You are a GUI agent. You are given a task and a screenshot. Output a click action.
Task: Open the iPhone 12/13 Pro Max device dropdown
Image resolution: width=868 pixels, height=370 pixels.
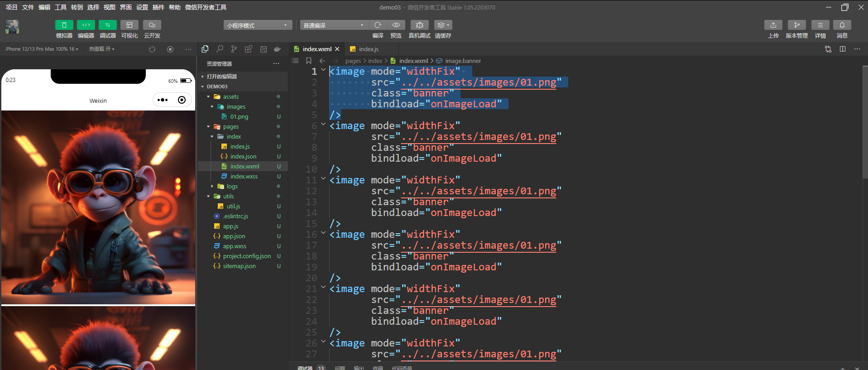pos(42,49)
